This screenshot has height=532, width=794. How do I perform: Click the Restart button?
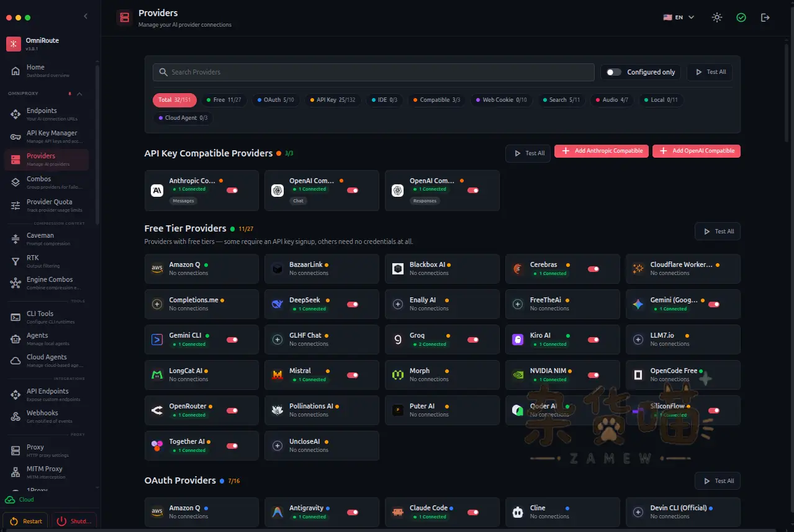tap(26, 521)
